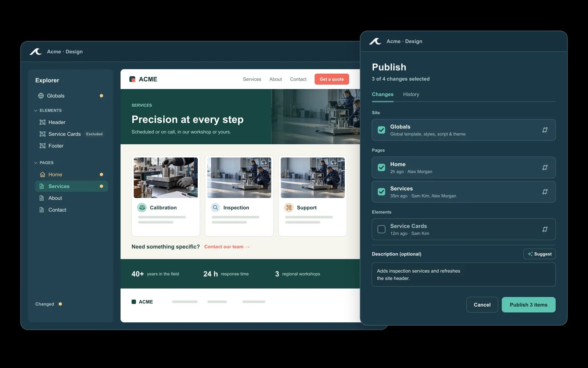Screen dimensions: 588x368
Task: Click the compare icon on the Home change row
Action: click(545, 167)
